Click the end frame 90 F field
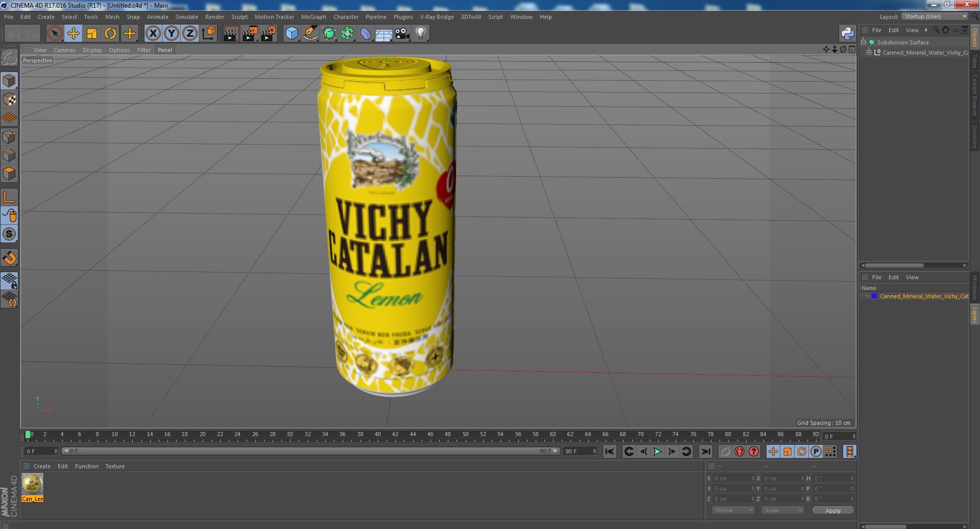 (580, 451)
